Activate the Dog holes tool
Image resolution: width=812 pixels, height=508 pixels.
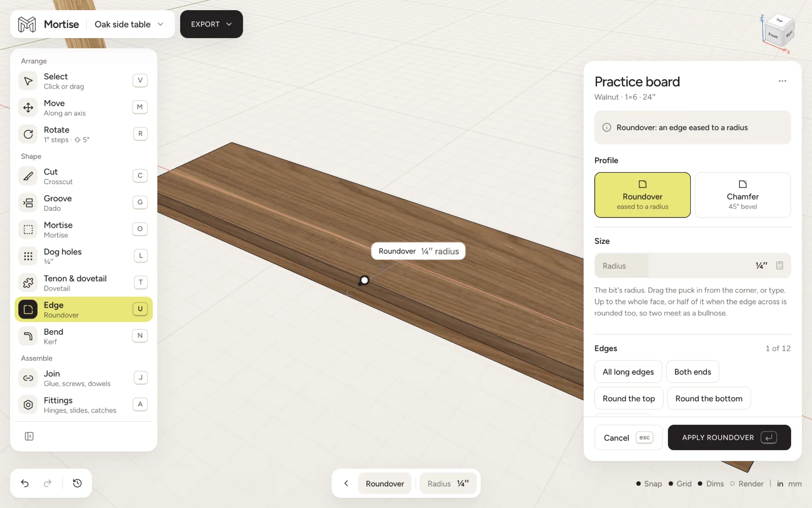[84, 256]
